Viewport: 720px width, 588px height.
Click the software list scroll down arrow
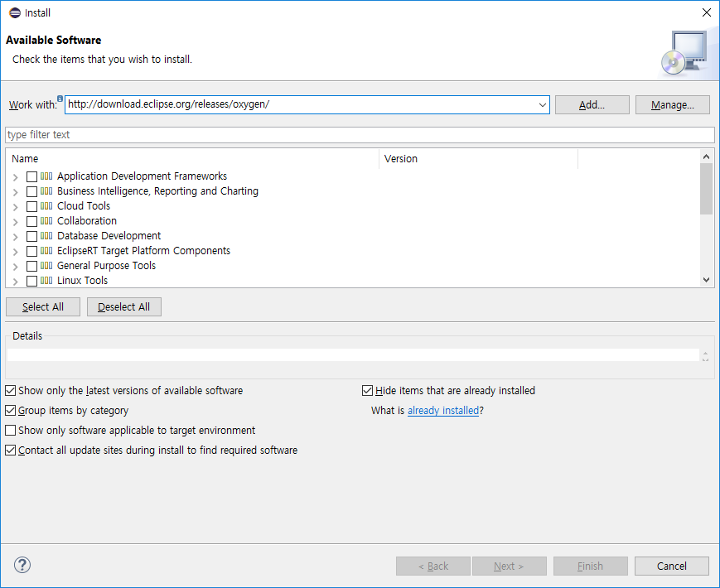point(706,280)
